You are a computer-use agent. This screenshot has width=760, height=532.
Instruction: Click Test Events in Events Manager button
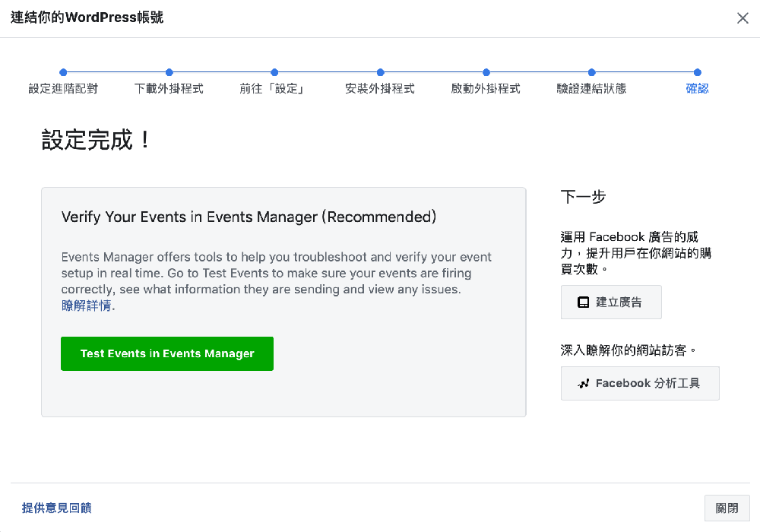point(167,353)
